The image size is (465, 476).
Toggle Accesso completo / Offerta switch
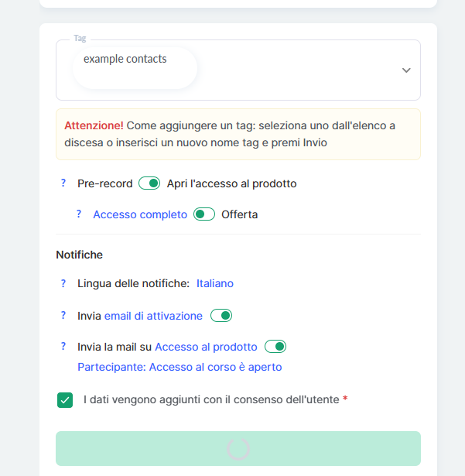click(204, 214)
